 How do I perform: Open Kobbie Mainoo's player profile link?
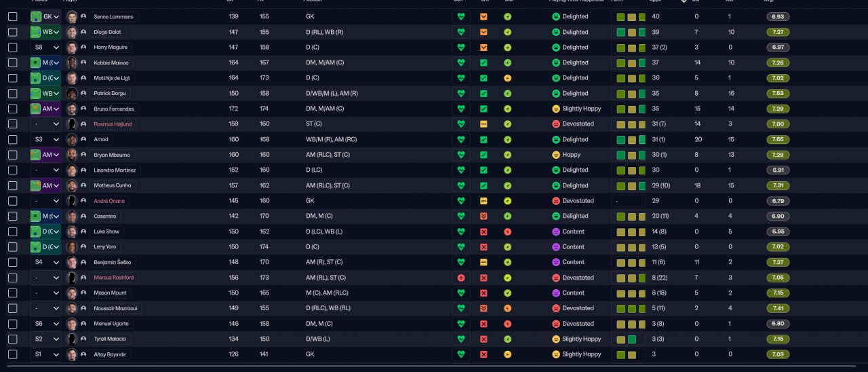point(111,62)
